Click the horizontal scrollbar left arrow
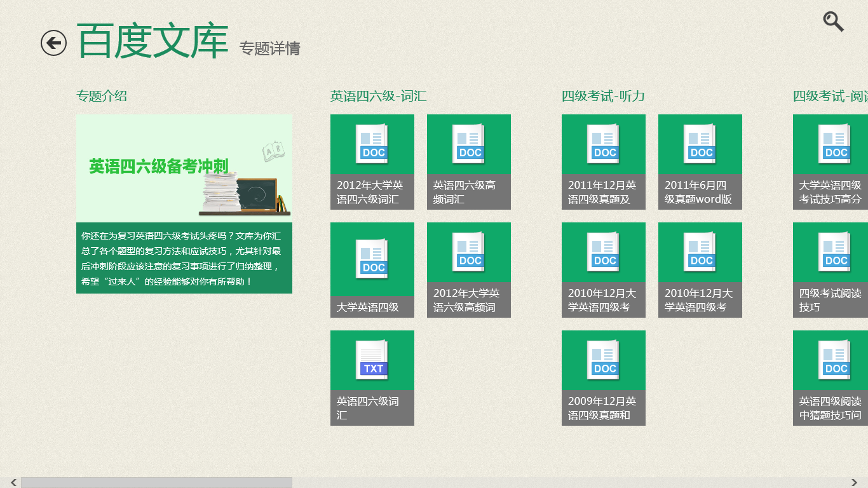This screenshot has width=868, height=488. coord(13,483)
